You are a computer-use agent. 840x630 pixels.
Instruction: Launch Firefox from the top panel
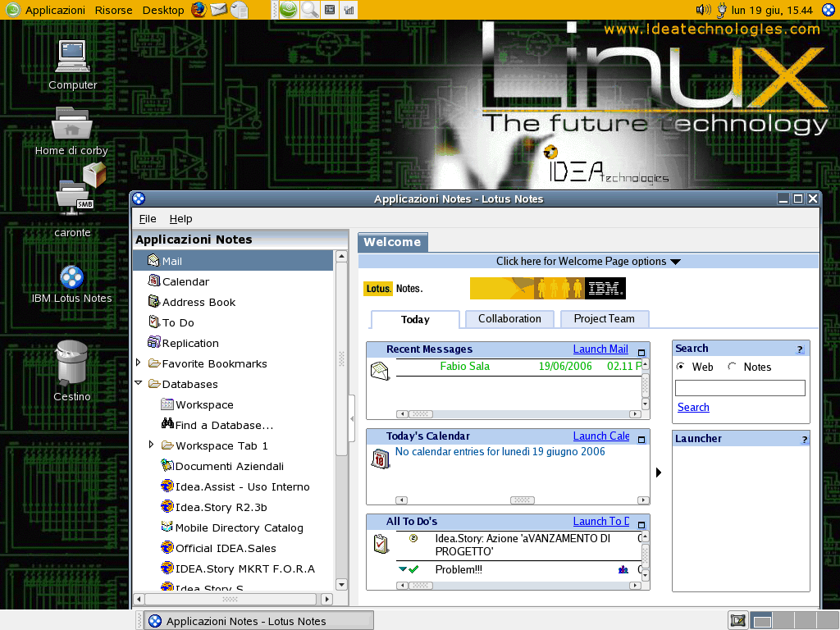[x=199, y=10]
